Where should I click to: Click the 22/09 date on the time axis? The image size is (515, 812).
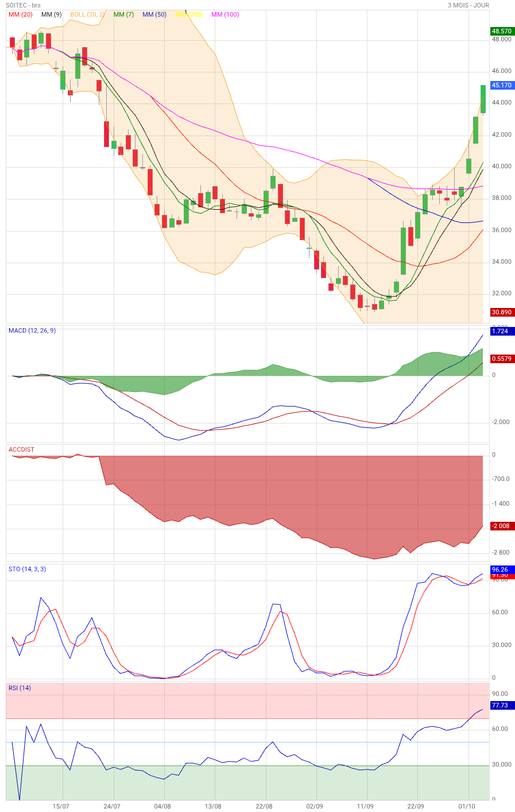[416, 806]
